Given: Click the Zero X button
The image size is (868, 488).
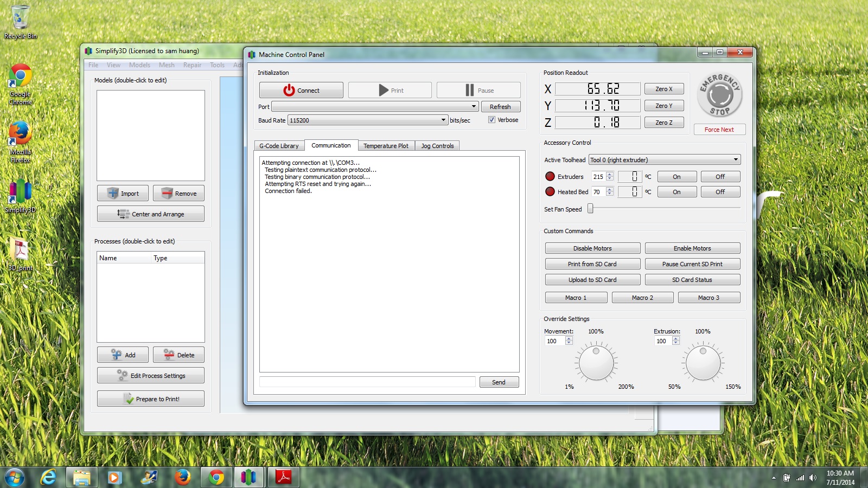Looking at the screenshot, I should point(663,89).
